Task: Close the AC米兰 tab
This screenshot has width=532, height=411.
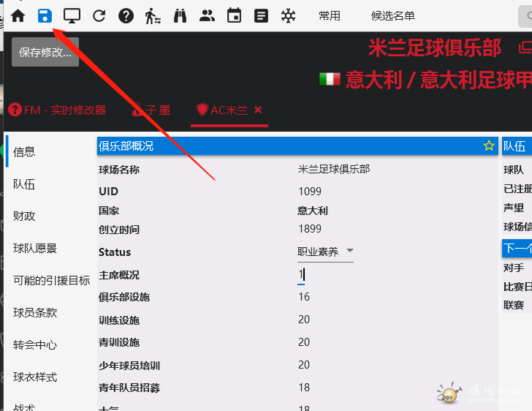Action: 258,110
